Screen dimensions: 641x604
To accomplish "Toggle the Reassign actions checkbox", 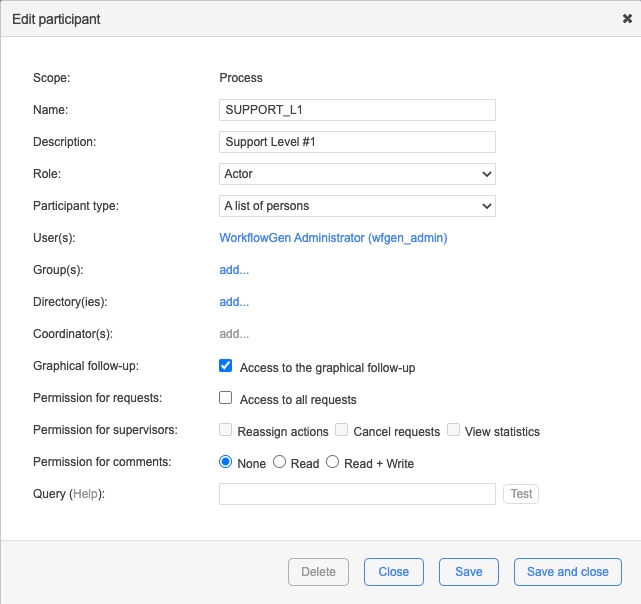I will [226, 431].
